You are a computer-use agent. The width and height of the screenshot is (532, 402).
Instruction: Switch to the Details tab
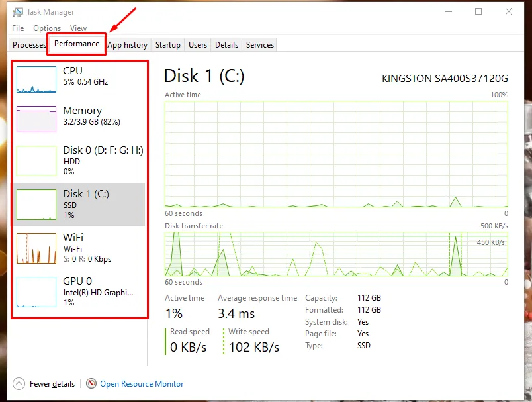(226, 45)
